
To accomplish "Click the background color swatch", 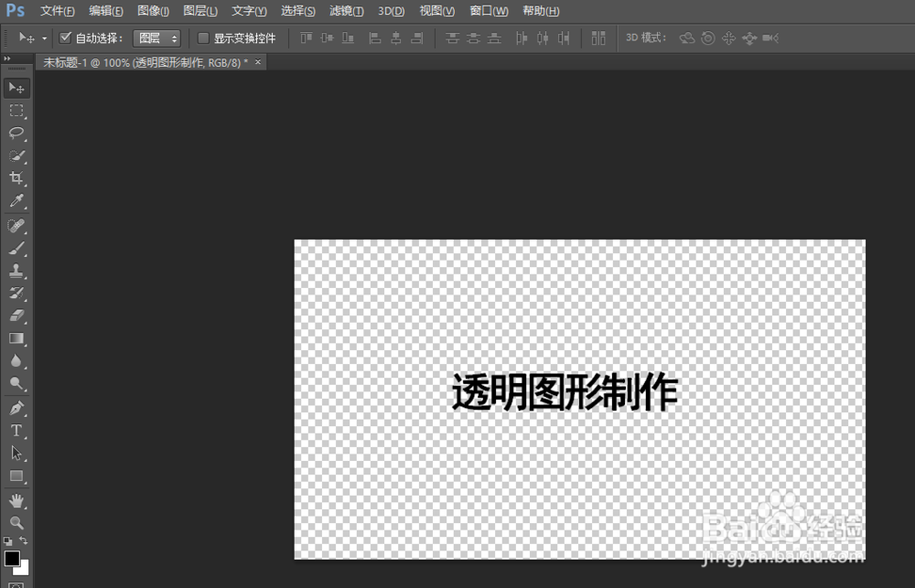I will [x=24, y=569].
